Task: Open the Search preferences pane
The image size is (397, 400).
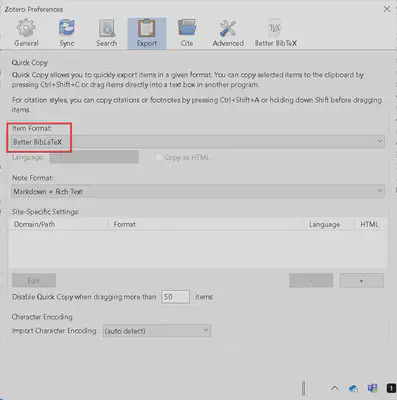Action: tap(107, 33)
